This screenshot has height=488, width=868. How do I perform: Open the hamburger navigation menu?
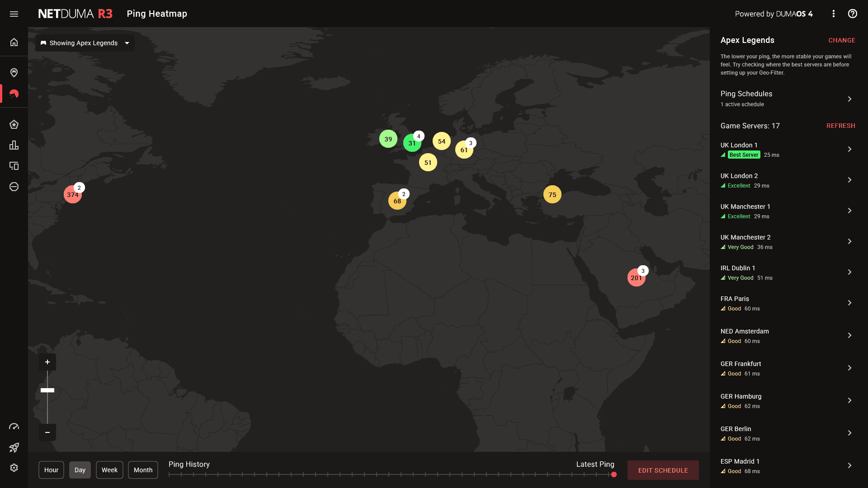[14, 14]
